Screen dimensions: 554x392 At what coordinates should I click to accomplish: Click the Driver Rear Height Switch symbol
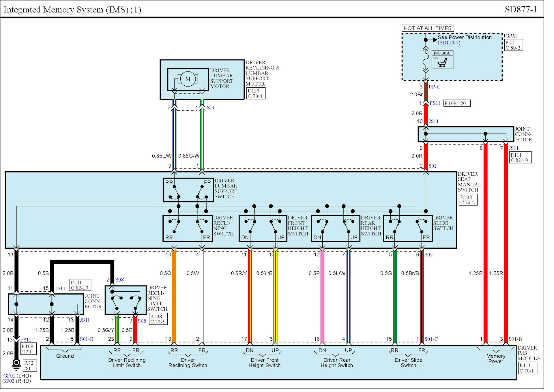click(336, 228)
